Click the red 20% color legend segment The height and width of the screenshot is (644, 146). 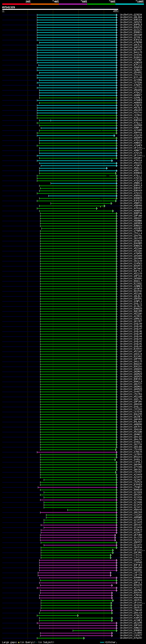(16, 4)
